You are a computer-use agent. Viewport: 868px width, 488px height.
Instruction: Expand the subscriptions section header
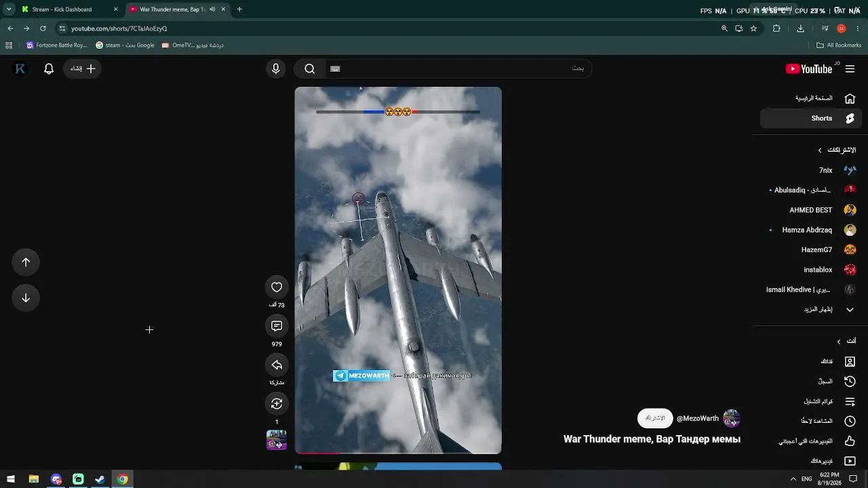(x=837, y=150)
